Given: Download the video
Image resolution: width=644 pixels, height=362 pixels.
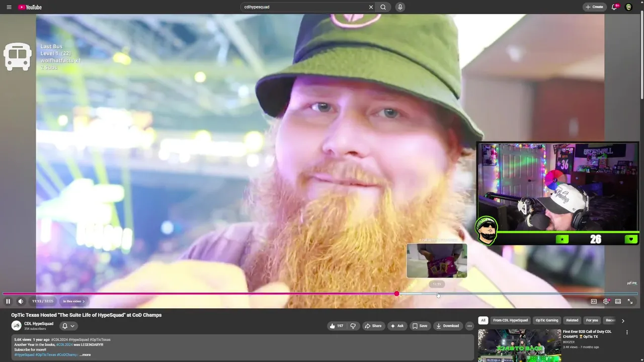Looking at the screenshot, I should (448, 326).
